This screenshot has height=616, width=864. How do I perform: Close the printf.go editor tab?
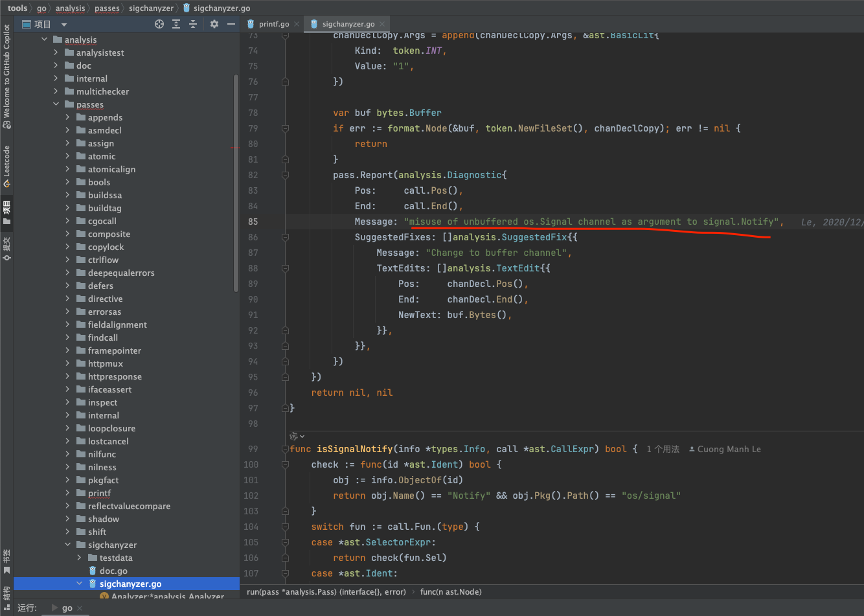pos(297,24)
